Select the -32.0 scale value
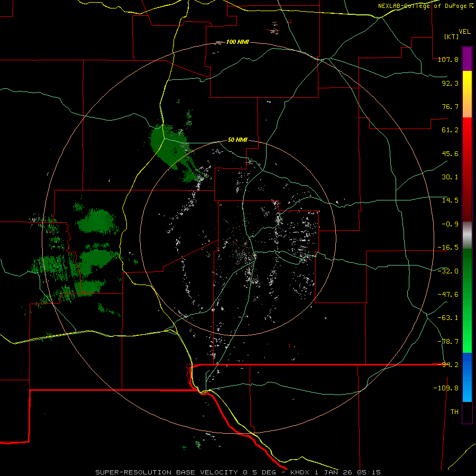 coord(448,271)
